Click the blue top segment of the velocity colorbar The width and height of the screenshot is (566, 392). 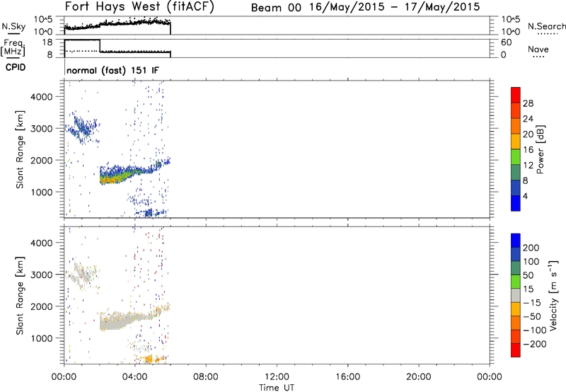(516, 241)
